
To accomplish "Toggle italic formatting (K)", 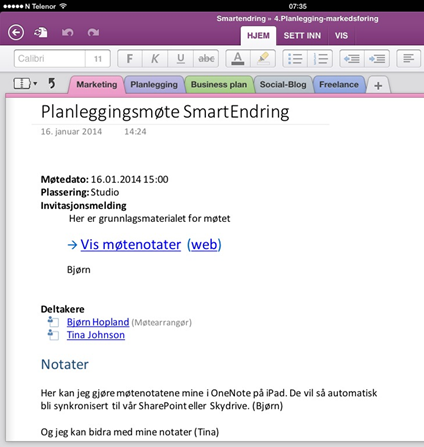I will (x=155, y=59).
